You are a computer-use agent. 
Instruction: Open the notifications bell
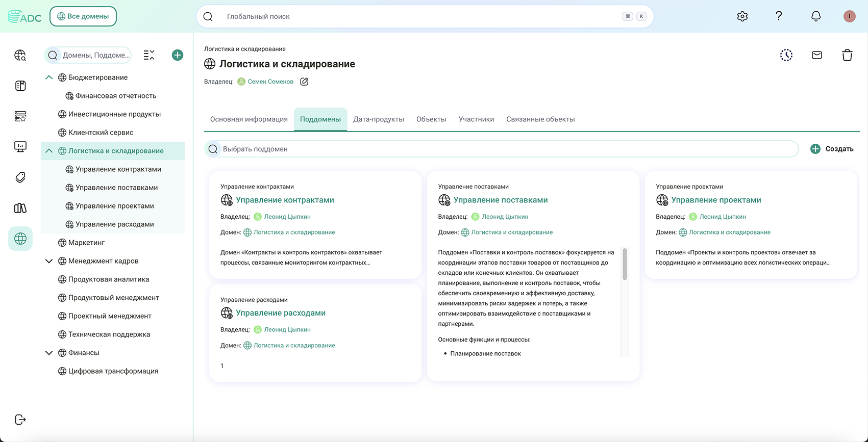click(816, 16)
